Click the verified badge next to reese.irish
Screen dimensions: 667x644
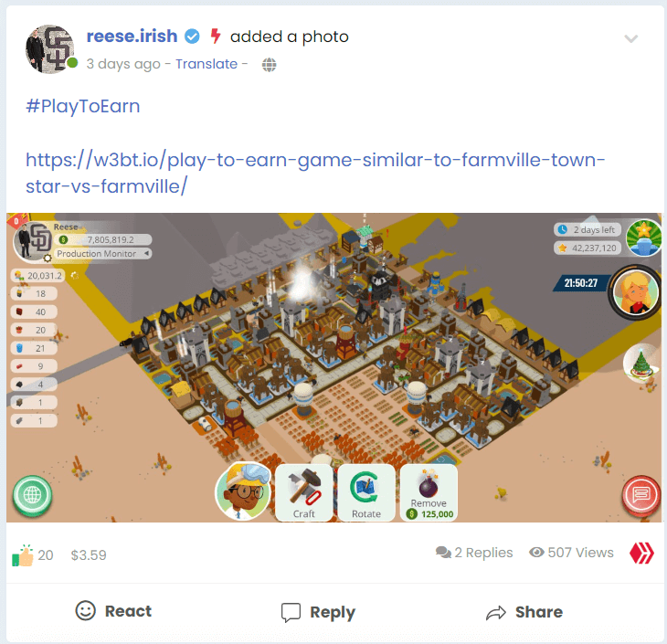pos(192,37)
